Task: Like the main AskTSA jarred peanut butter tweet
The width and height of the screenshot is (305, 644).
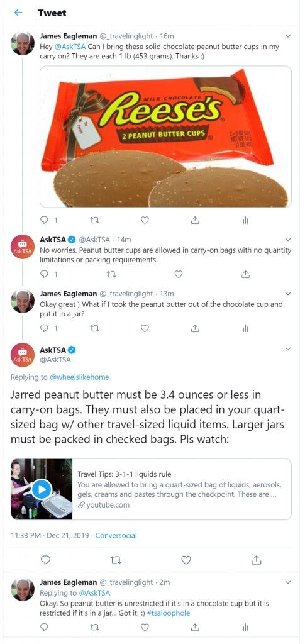Action: click(x=186, y=560)
